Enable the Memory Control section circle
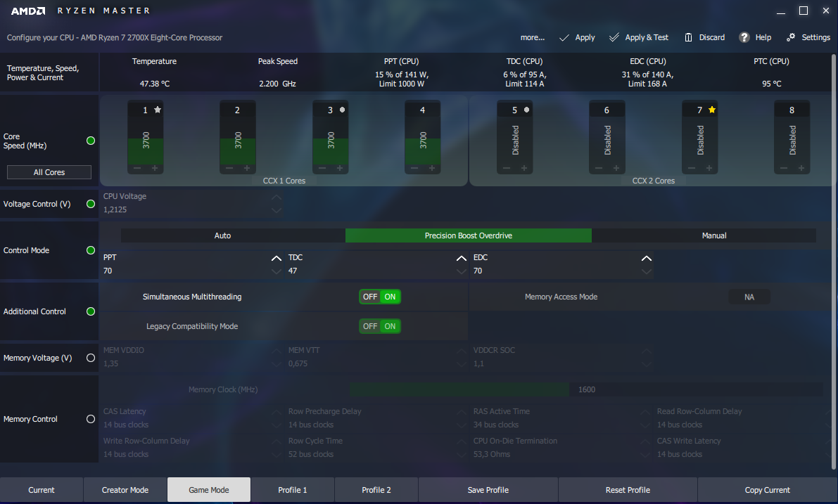This screenshot has height=504, width=838. [x=91, y=419]
